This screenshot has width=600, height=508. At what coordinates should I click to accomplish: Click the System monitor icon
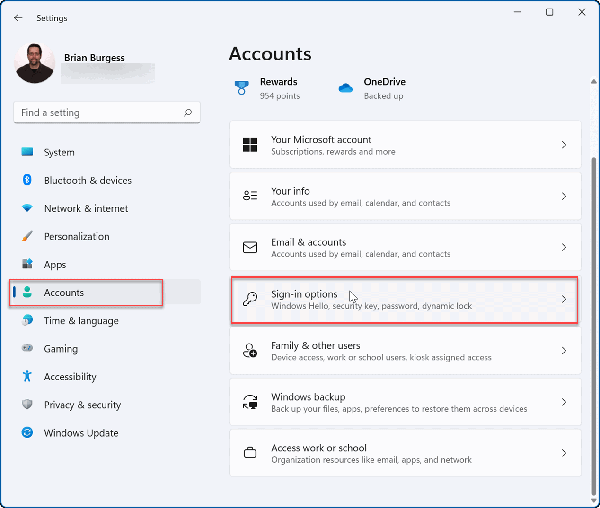coord(27,152)
